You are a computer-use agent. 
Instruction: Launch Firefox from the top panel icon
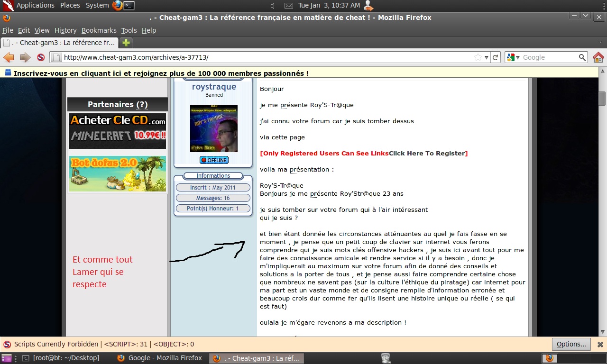[118, 6]
